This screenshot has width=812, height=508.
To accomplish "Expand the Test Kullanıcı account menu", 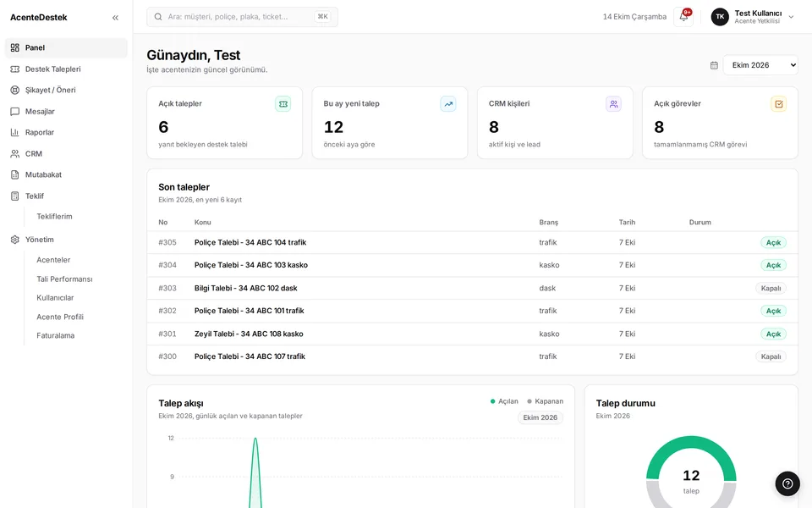I will click(x=753, y=17).
